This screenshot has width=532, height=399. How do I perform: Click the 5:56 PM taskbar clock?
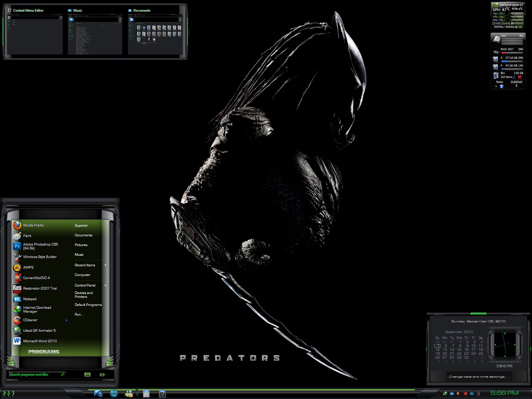point(504,393)
